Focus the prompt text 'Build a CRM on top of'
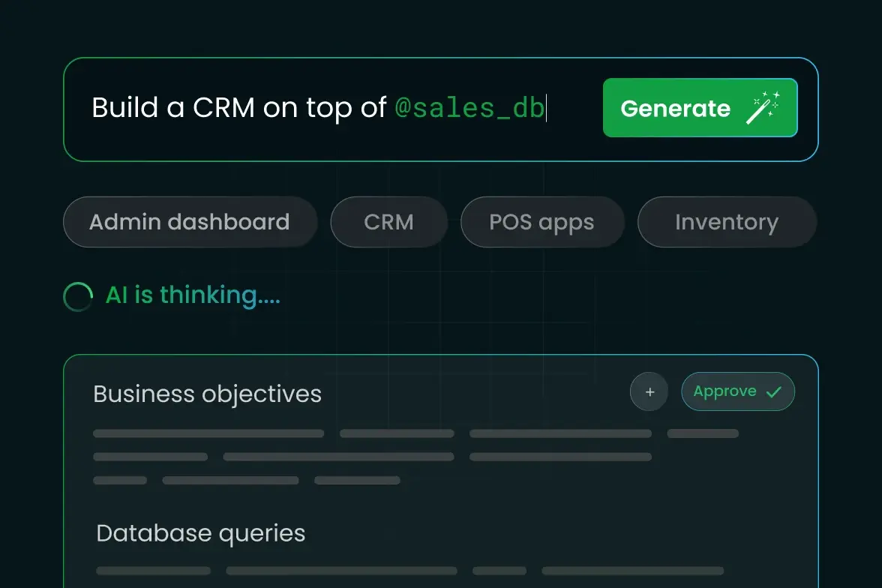The height and width of the screenshot is (588, 882). click(238, 108)
